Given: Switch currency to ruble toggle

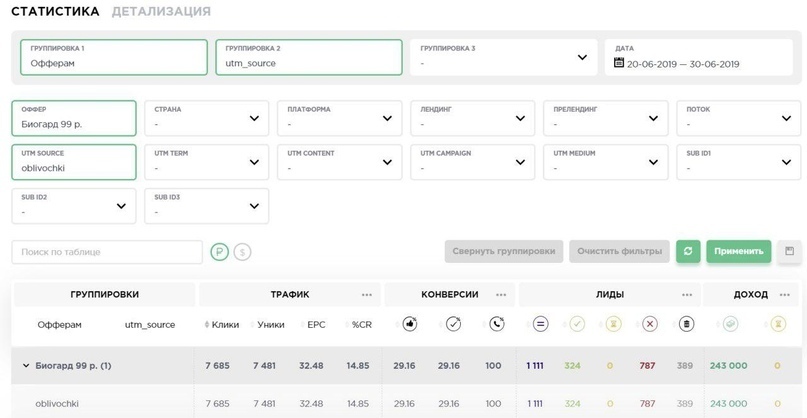Looking at the screenshot, I should 219,252.
